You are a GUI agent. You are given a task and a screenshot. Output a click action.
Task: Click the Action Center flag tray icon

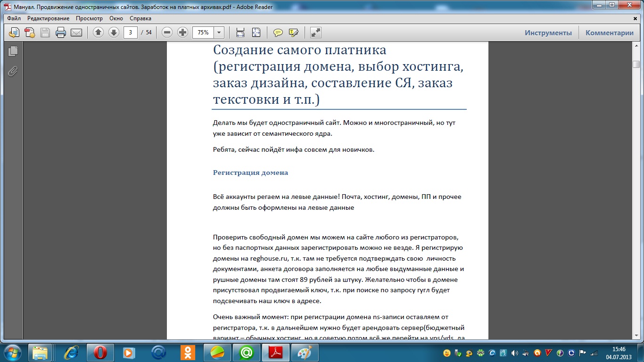point(583,353)
